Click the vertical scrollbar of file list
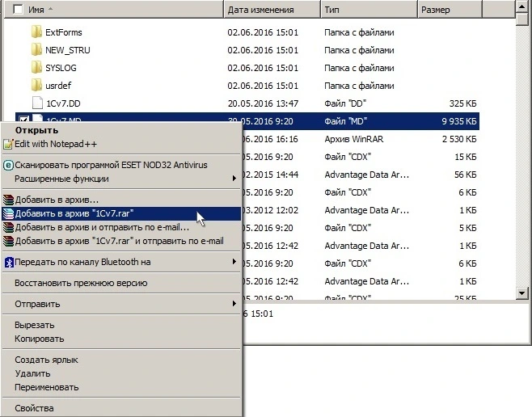The height and width of the screenshot is (417, 532). click(x=522, y=162)
